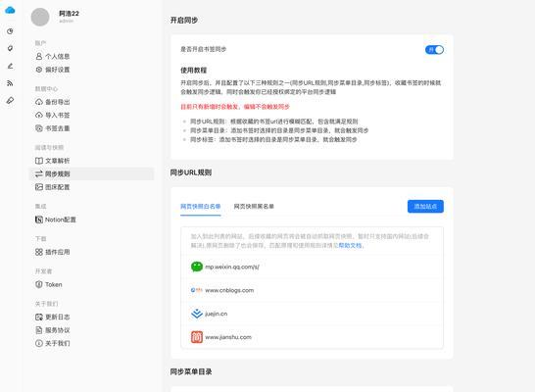Image resolution: width=535 pixels, height=392 pixels.
Task: Click the Juejin logo icon
Action: coord(197,314)
